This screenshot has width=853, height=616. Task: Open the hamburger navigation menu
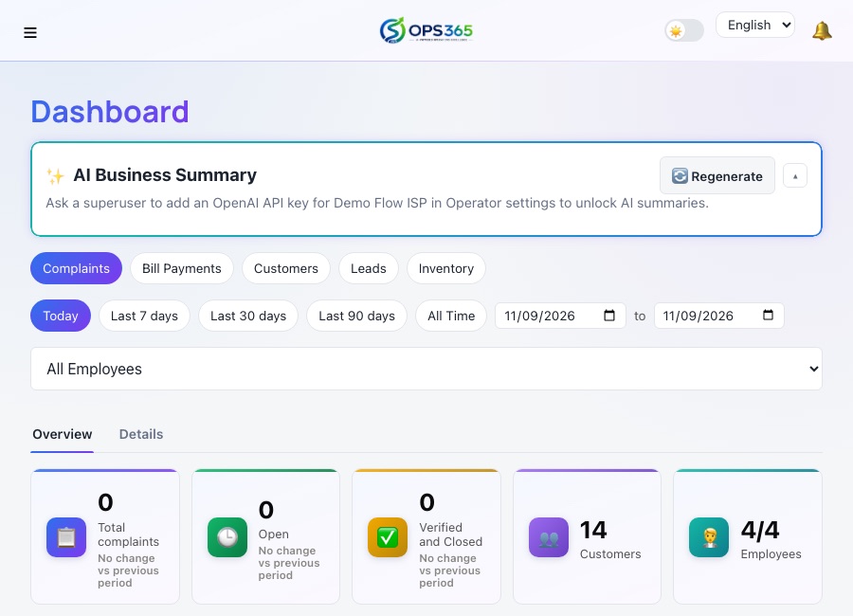pos(30,32)
